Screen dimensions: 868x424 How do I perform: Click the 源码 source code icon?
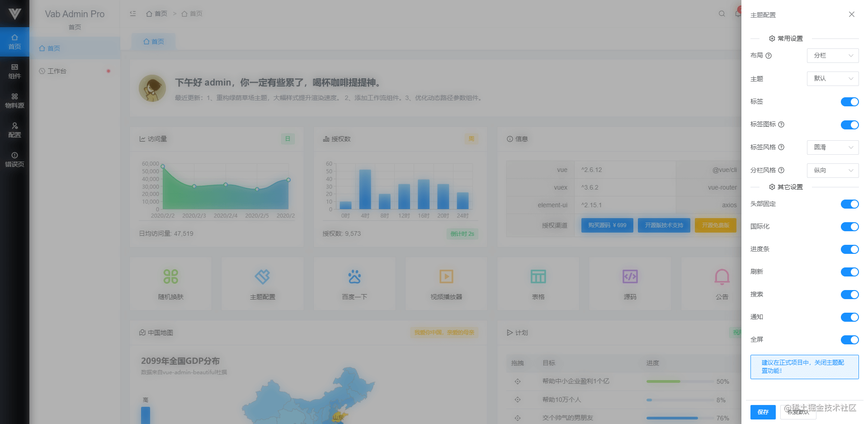click(630, 283)
